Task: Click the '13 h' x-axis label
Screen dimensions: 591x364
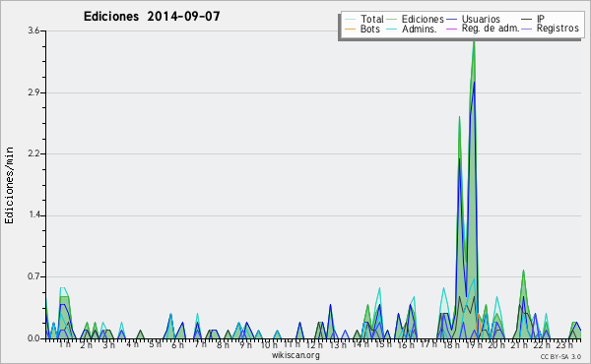Action: coord(337,345)
